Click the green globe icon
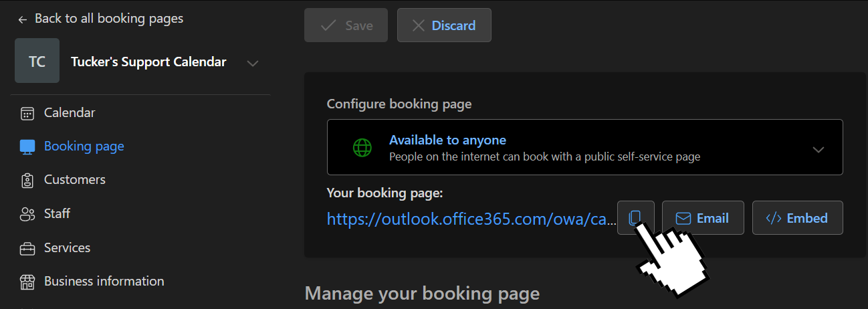Image resolution: width=868 pixels, height=309 pixels. click(362, 148)
